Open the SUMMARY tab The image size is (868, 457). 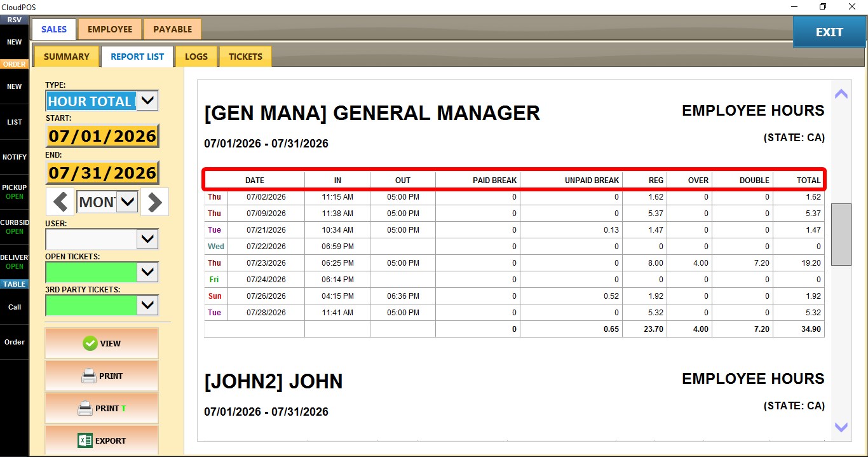pyautogui.click(x=66, y=57)
